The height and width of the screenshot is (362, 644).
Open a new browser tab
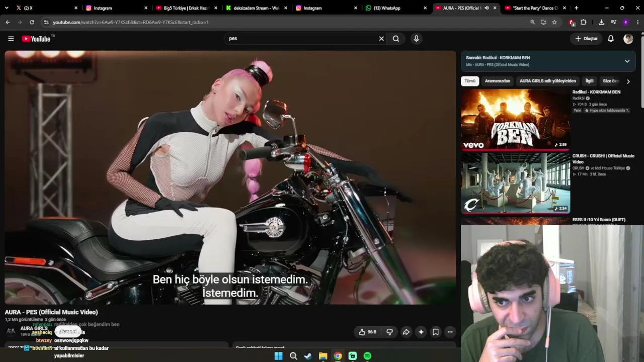(577, 8)
